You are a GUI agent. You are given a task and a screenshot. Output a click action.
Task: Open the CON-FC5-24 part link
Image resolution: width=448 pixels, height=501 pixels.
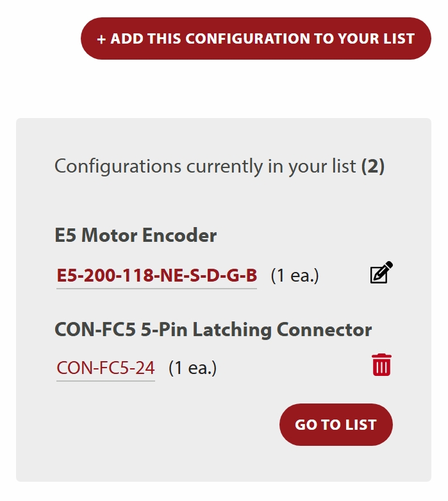point(106,368)
